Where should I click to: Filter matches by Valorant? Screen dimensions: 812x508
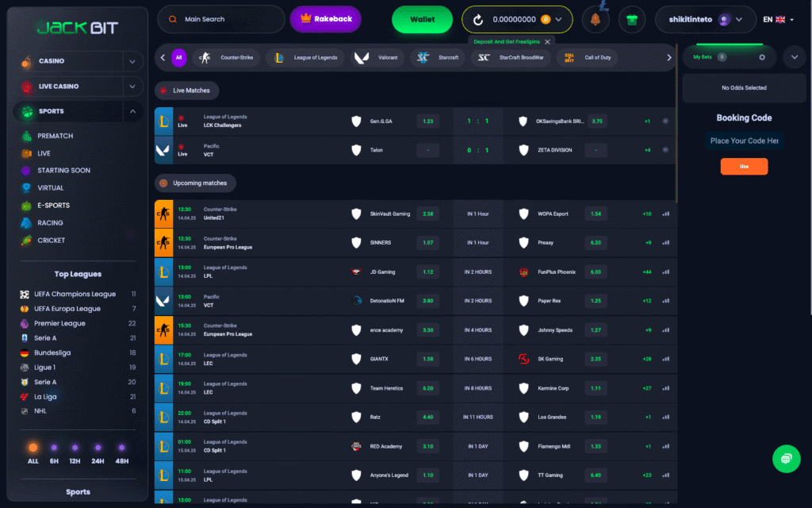pyautogui.click(x=377, y=57)
